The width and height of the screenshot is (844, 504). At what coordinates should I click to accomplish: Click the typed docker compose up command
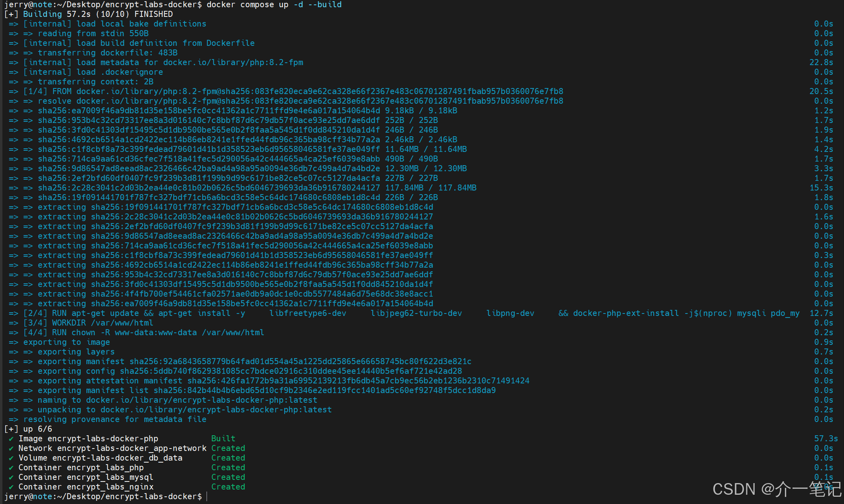coord(274,4)
